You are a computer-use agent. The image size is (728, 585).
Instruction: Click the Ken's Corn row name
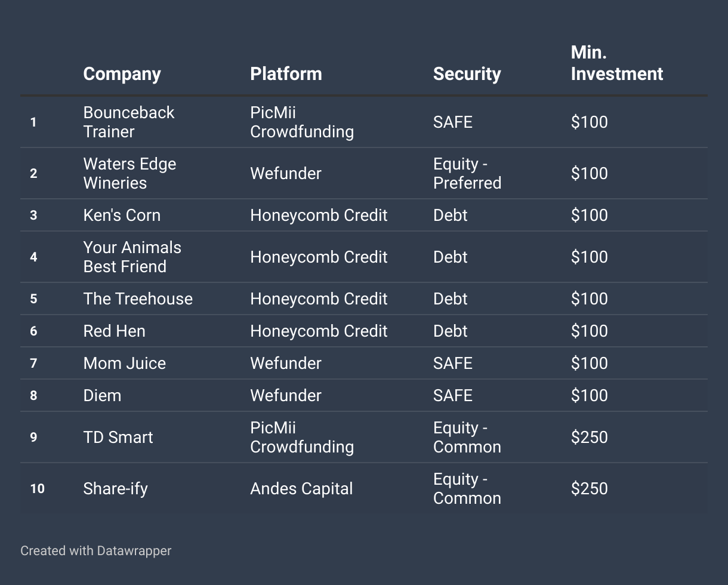coord(122,215)
